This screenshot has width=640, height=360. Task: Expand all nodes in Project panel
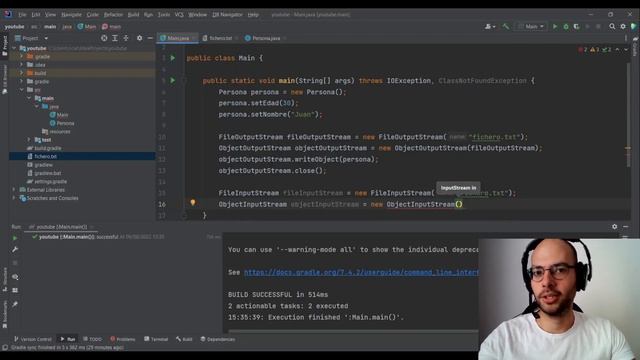click(x=115, y=38)
